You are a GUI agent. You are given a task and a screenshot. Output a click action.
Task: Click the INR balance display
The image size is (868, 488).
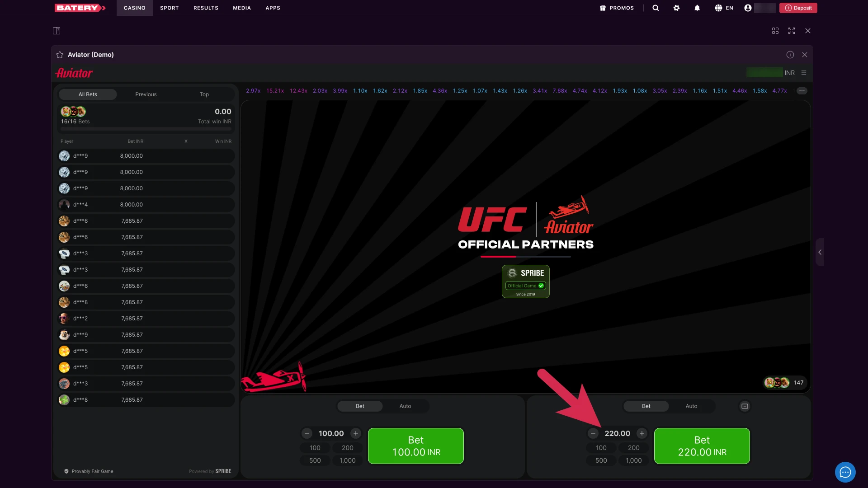click(x=771, y=73)
